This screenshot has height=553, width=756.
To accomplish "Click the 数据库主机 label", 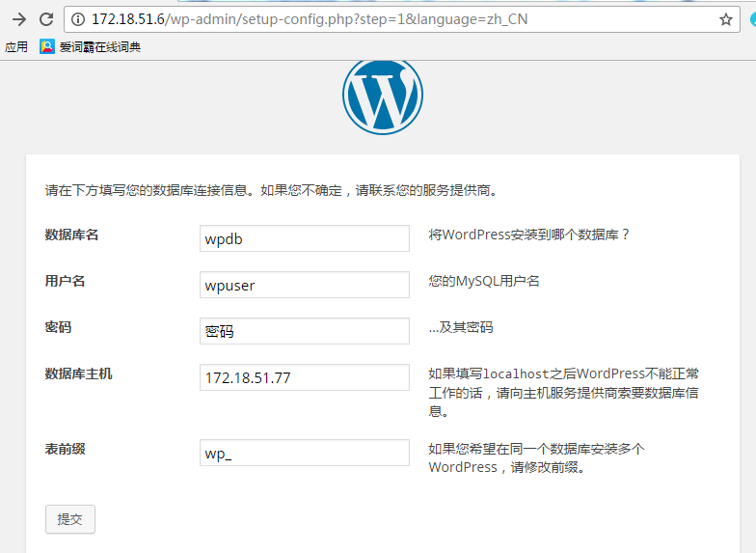I will point(79,373).
